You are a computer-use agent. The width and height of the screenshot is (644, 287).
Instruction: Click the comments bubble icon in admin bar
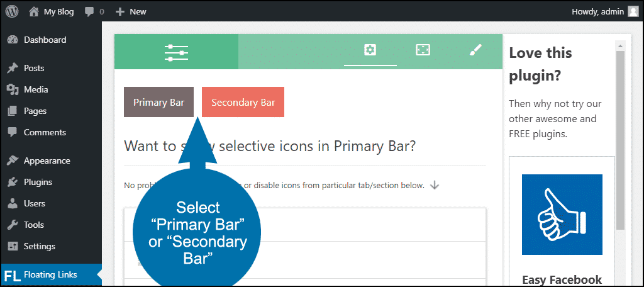[89, 12]
